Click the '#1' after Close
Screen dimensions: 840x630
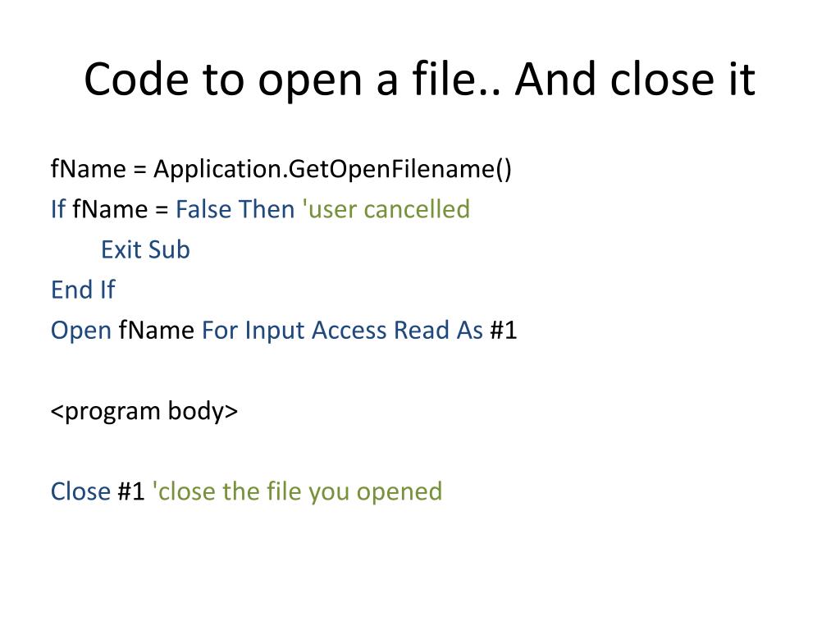(x=131, y=491)
